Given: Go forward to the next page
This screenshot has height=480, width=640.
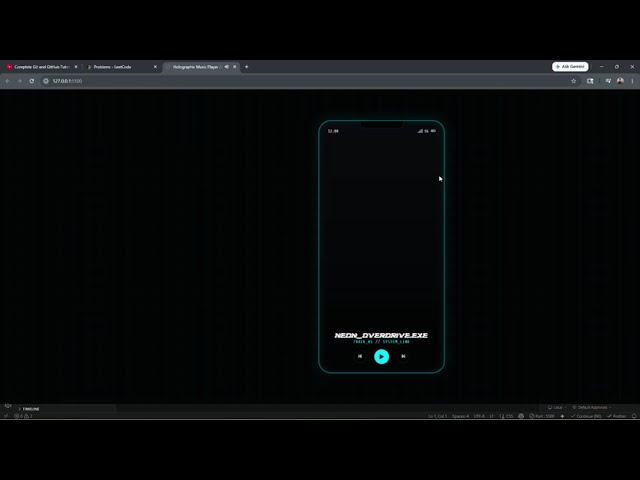Looking at the screenshot, I should (20, 81).
